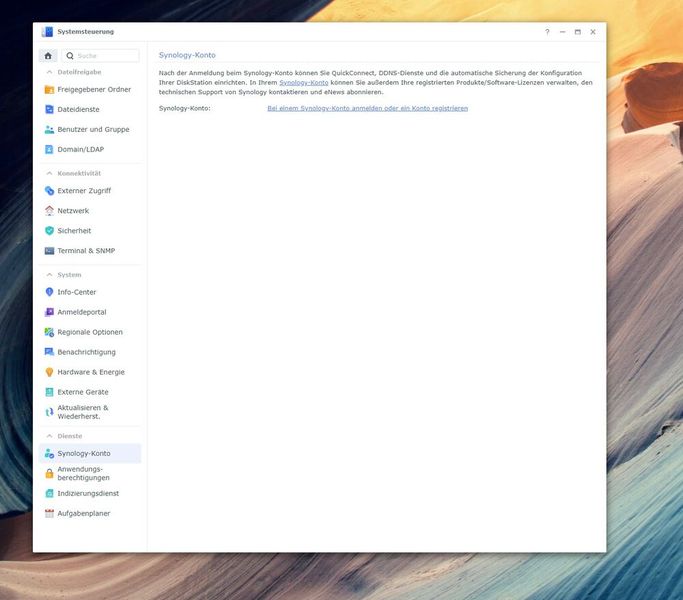Click the Aktualisieren & Wiederherst. arrows icon

coord(49,412)
